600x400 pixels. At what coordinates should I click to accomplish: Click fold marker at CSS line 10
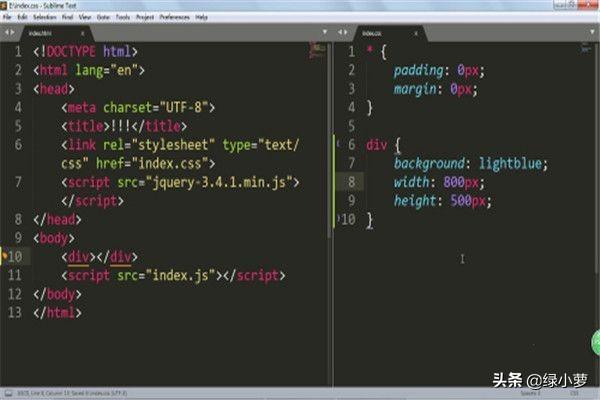[x=338, y=219]
